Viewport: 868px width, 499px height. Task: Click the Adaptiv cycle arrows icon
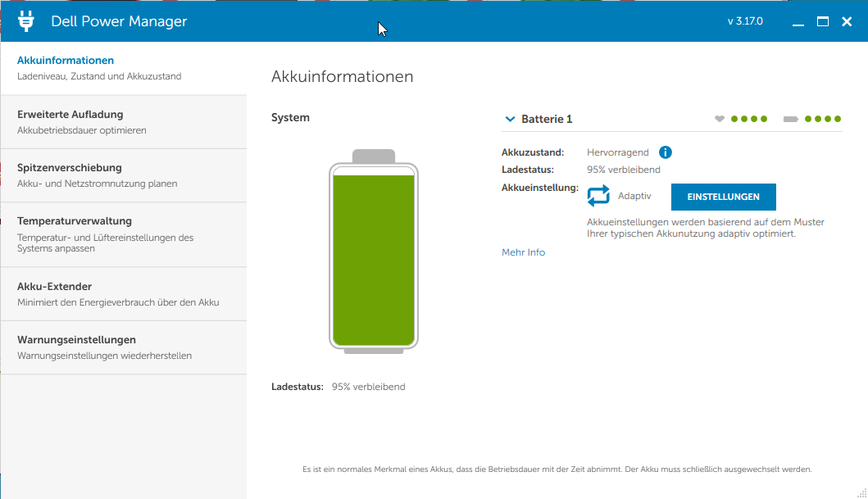point(598,196)
